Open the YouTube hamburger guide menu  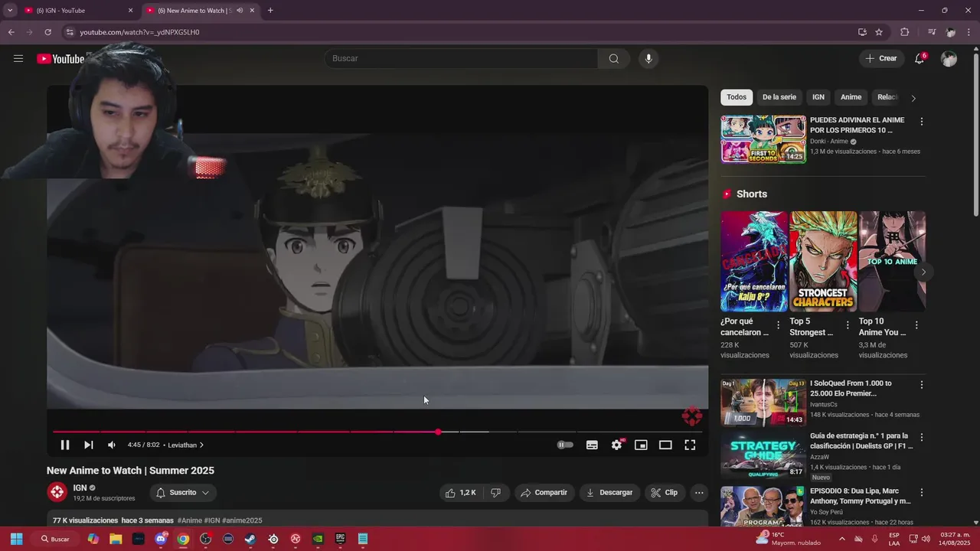point(18,58)
